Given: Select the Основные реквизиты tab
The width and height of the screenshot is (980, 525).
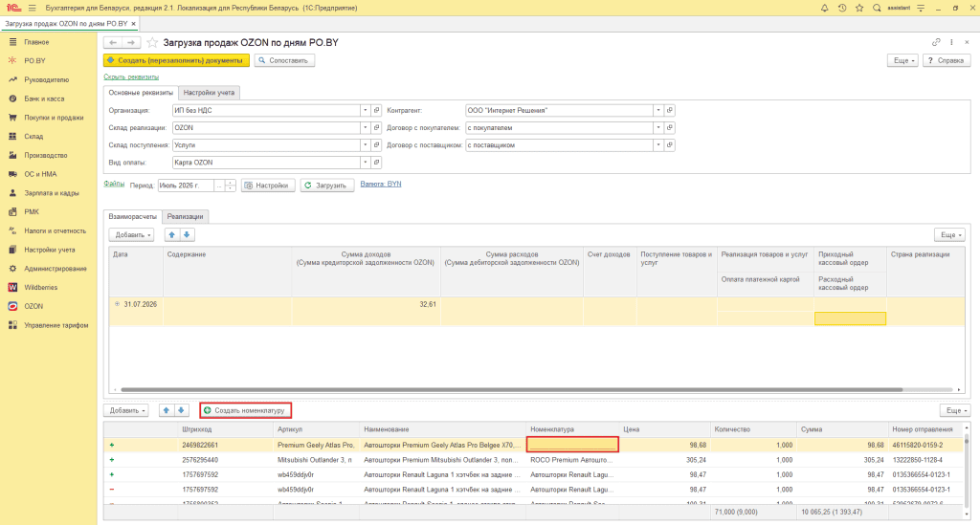Looking at the screenshot, I should click(x=141, y=93).
